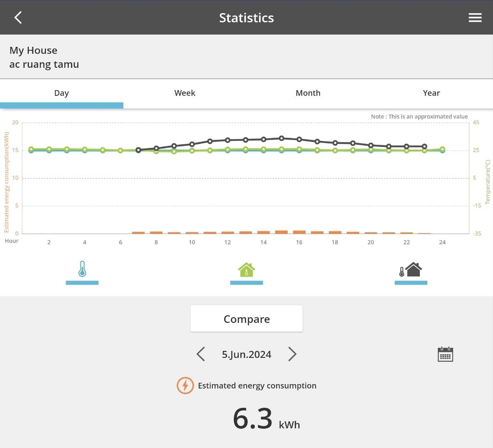Click the Statistics header title
Screen dimensions: 493x448
click(246, 18)
